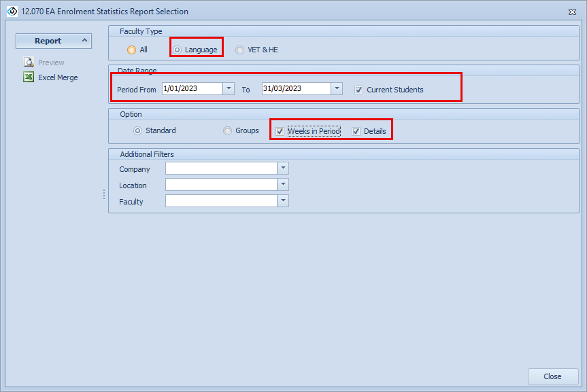The width and height of the screenshot is (587, 392).
Task: Select the Language faculty type
Action: (x=178, y=50)
